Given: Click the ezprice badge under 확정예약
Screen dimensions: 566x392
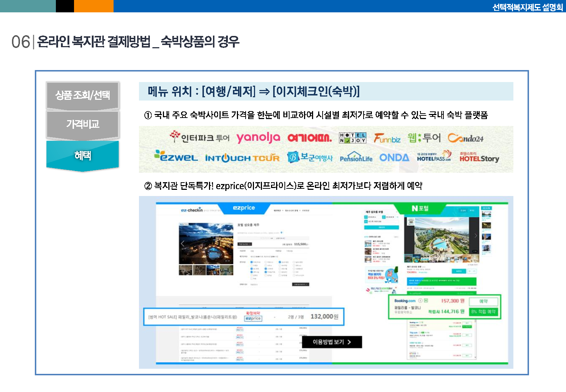Looking at the screenshot, I should (x=253, y=318).
